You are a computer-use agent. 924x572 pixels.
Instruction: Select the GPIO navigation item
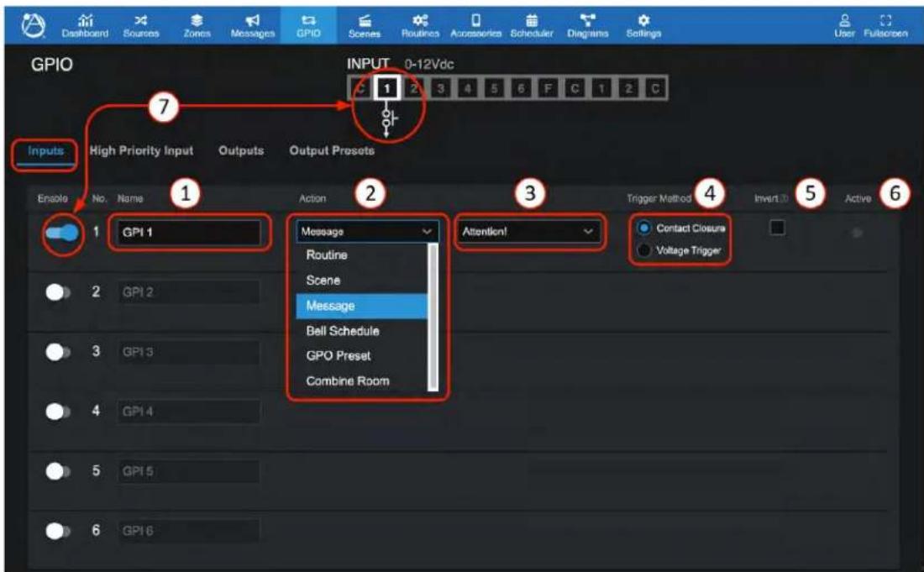pyautogui.click(x=308, y=27)
